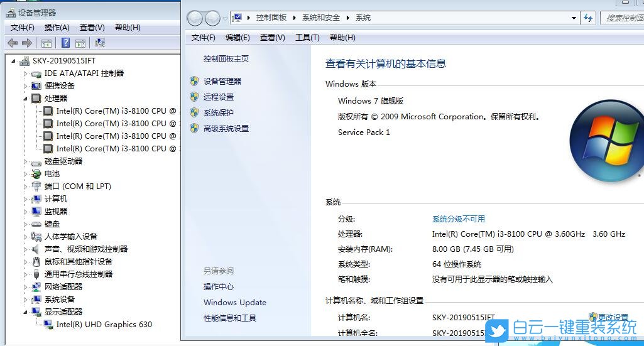
Task: Open 帮助(H) menu in Device Manager
Action: (x=128, y=28)
